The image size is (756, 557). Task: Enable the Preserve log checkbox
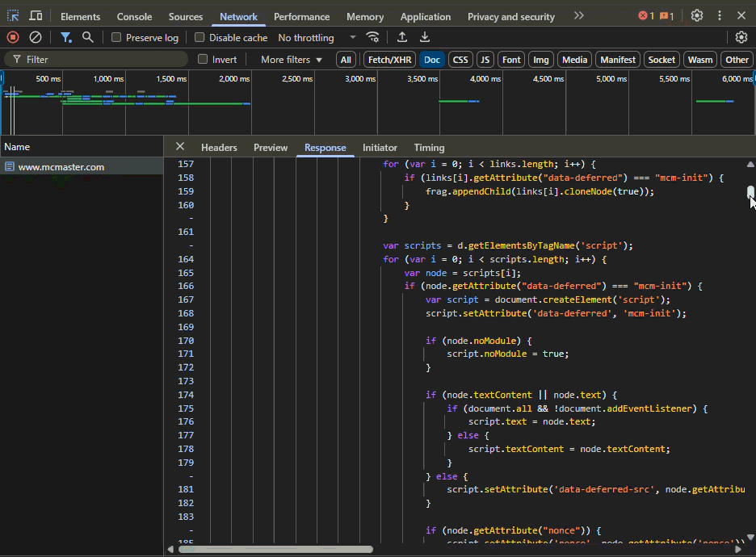click(x=116, y=38)
